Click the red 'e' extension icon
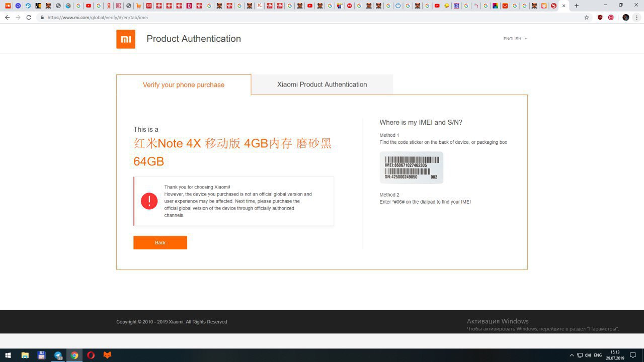Image resolution: width=644 pixels, height=362 pixels. (x=611, y=17)
